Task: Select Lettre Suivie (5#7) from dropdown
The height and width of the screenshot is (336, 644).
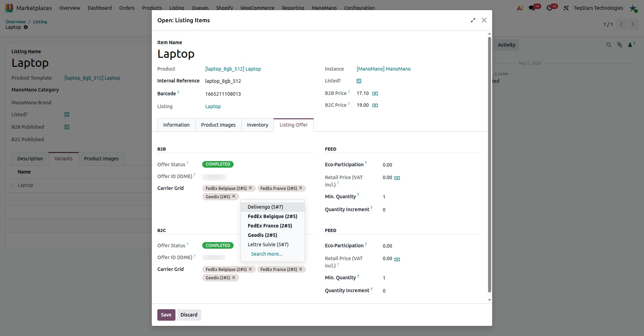Action: 273,245
